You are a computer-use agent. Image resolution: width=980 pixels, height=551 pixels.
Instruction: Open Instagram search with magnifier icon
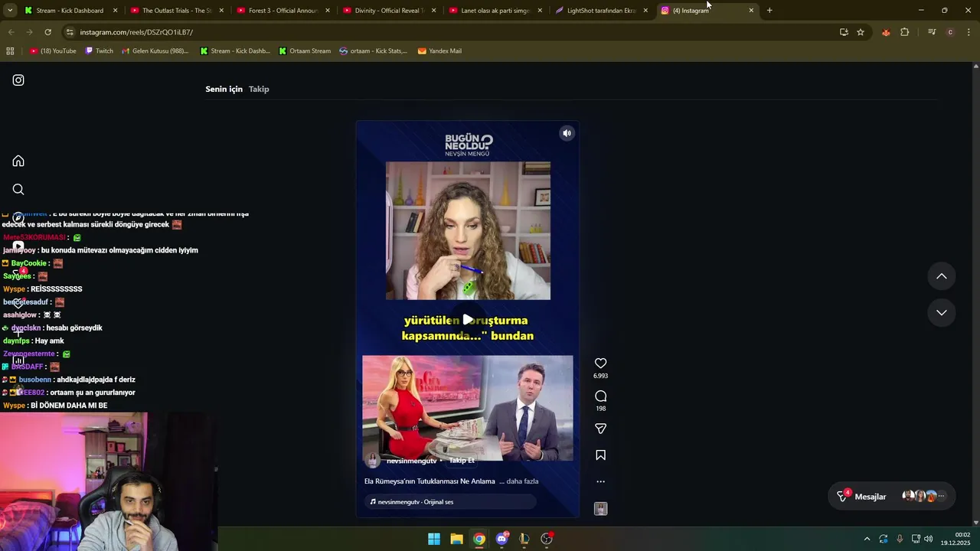[x=18, y=189]
